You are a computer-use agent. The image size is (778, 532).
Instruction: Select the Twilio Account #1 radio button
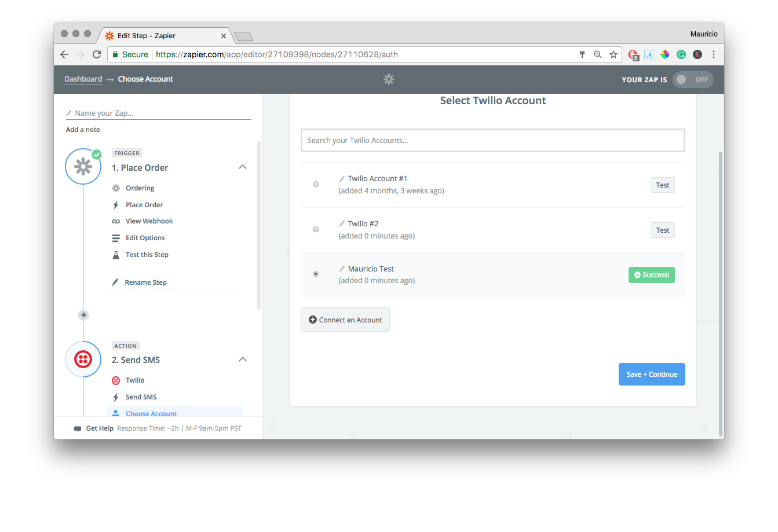316,184
